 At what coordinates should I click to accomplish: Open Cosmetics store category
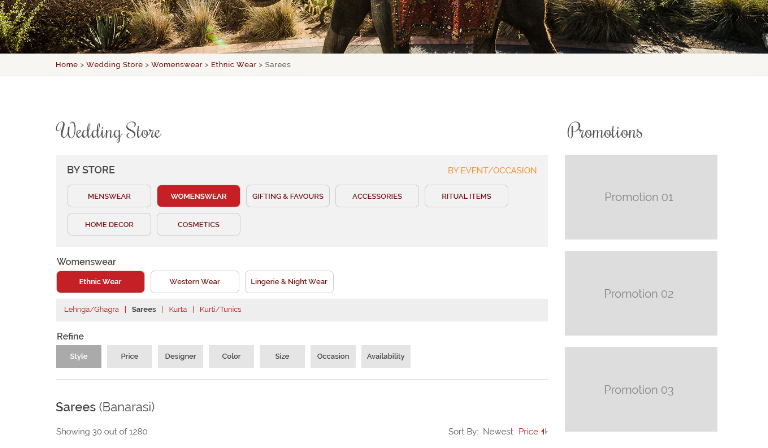point(198,224)
